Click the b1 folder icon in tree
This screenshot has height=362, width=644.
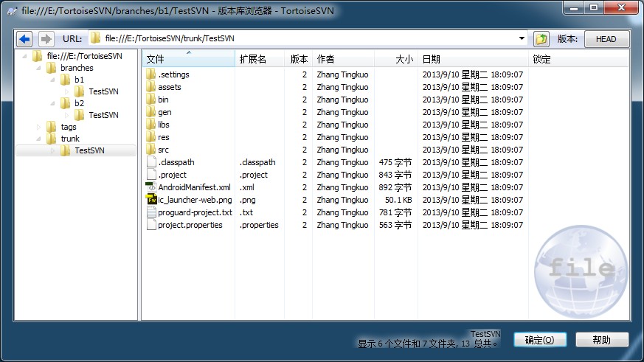point(66,80)
